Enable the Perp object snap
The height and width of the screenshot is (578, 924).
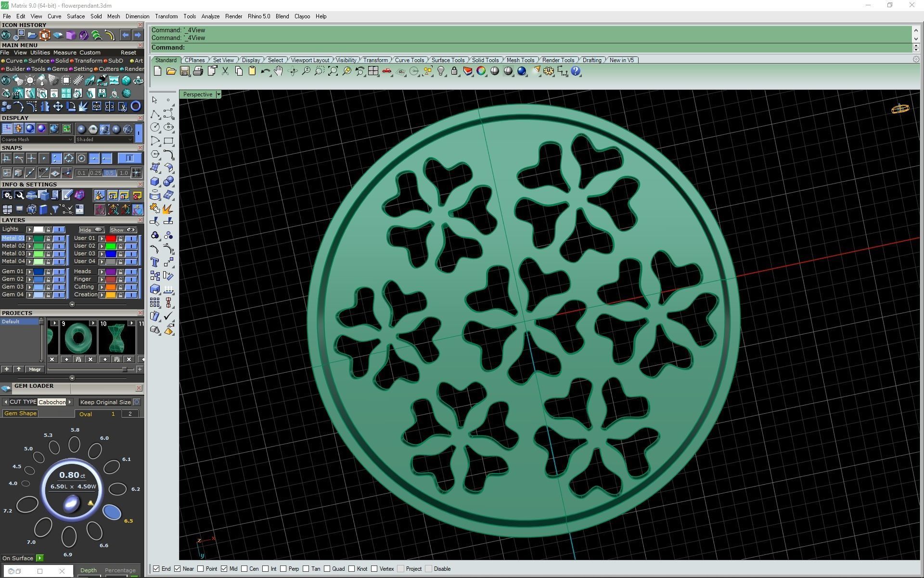click(283, 569)
